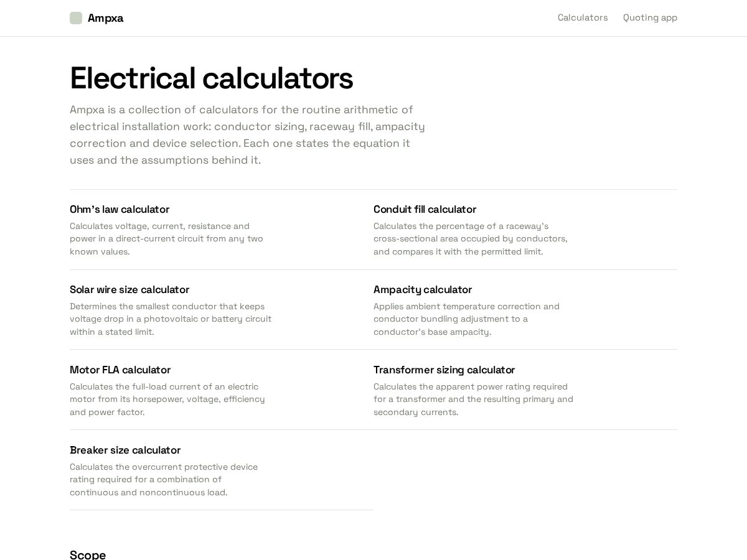Click the Ohm's law description text
The image size is (747, 560).
166,239
